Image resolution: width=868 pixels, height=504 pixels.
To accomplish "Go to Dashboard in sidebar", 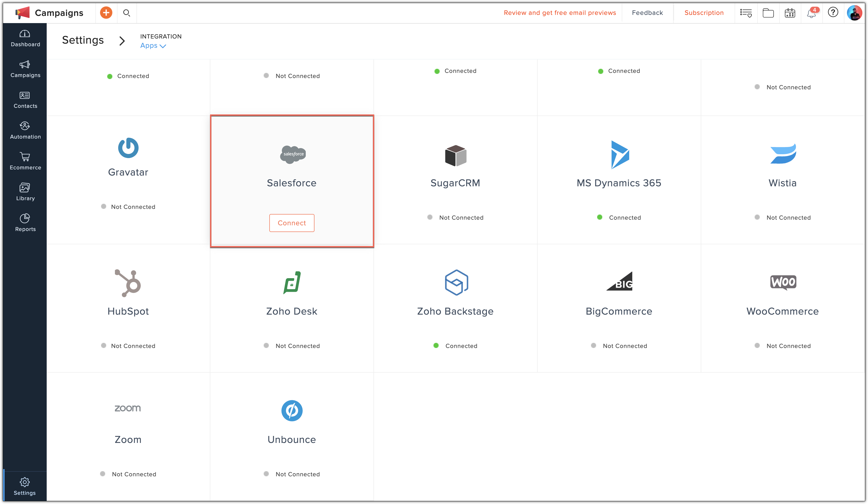I will click(x=25, y=38).
